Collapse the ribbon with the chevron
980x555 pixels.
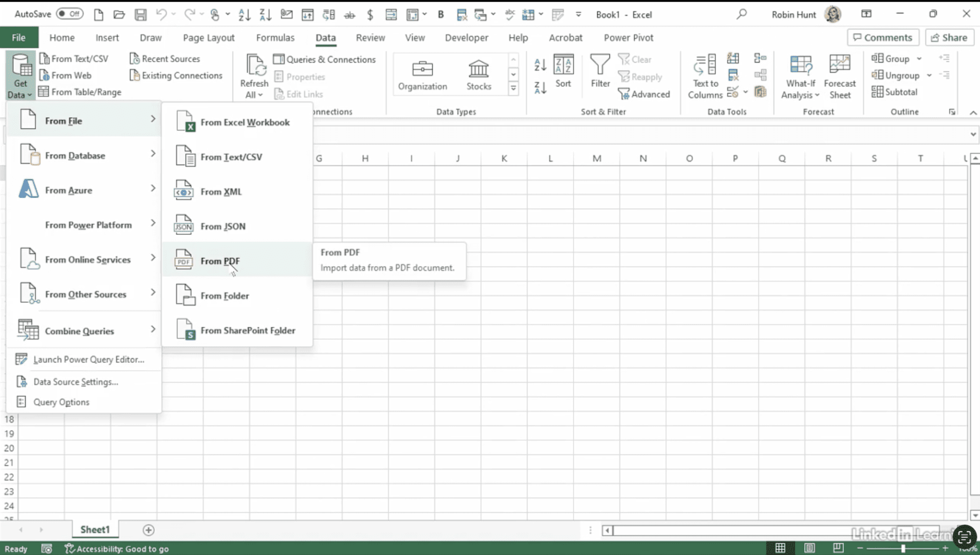pos(973,113)
